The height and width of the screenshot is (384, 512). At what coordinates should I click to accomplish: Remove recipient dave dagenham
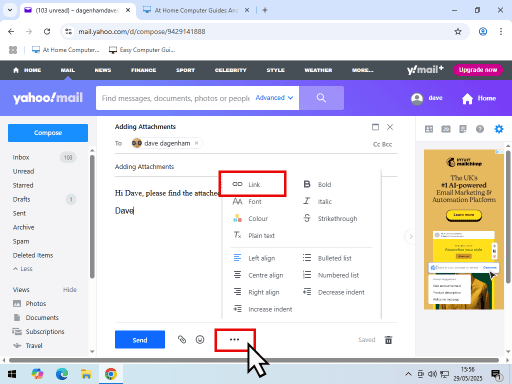click(197, 143)
